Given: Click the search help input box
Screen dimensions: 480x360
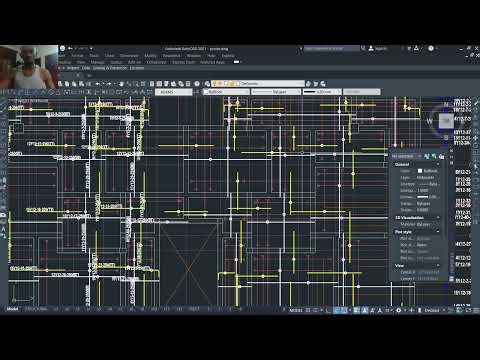Looking at the screenshot, I should pos(332,49).
